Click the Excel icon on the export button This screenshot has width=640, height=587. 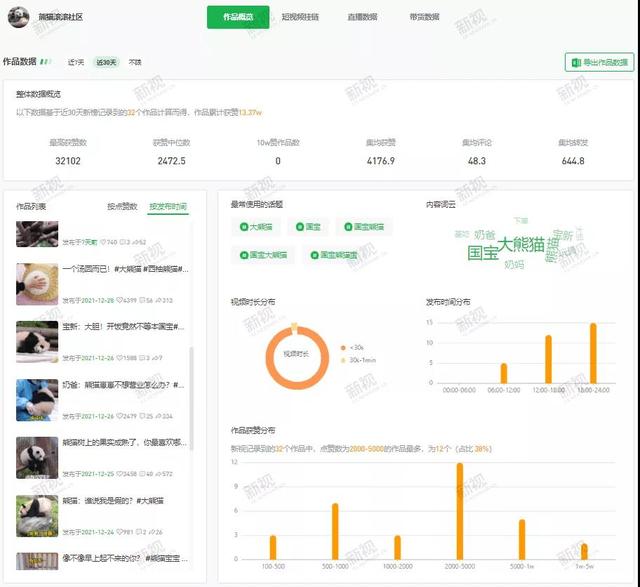tap(575, 63)
